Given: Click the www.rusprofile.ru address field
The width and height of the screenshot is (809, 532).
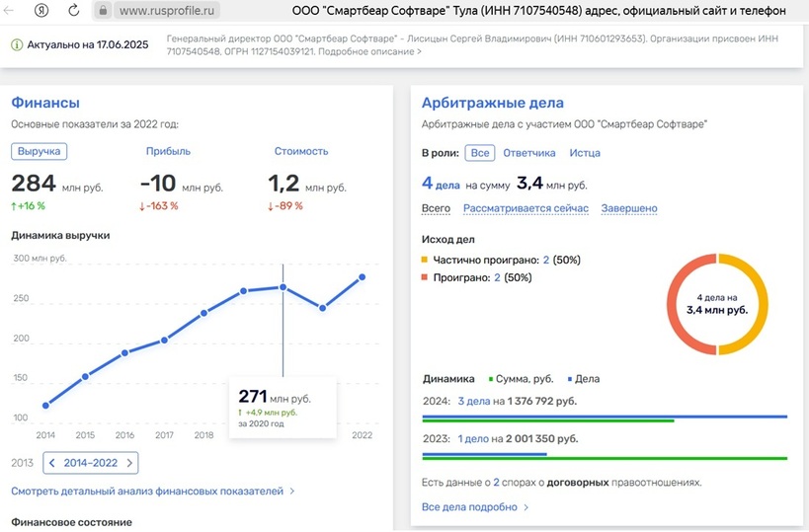Looking at the screenshot, I should 167,10.
